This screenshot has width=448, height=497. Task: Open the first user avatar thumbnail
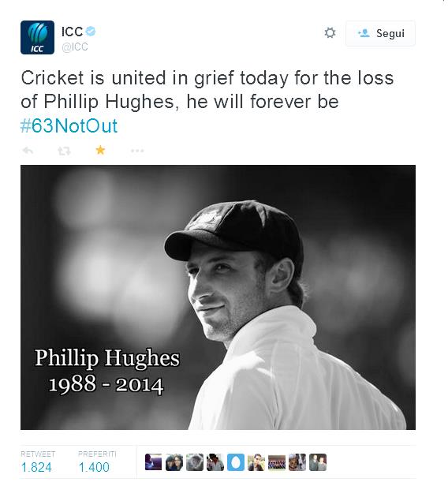(x=153, y=462)
